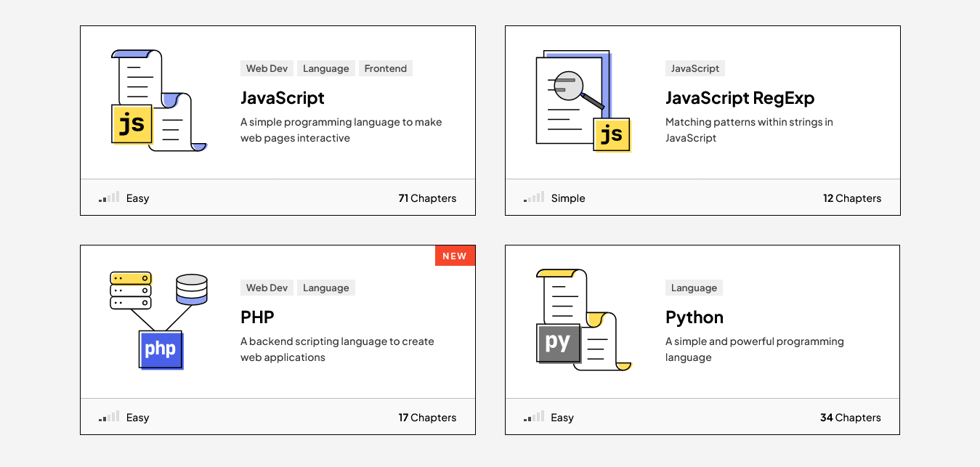Viewport: 980px width, 467px height.
Task: Click 'Easy' label on PHP card
Action: tap(137, 418)
